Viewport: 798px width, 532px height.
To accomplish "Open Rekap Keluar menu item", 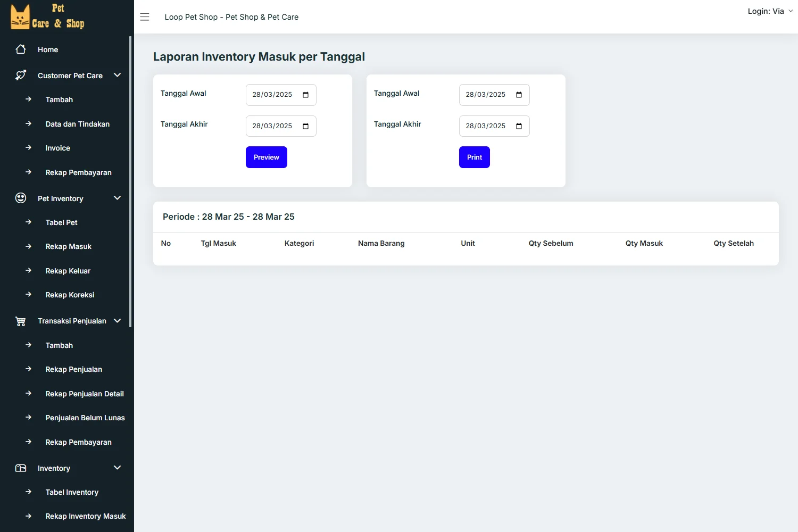I will tap(68, 271).
